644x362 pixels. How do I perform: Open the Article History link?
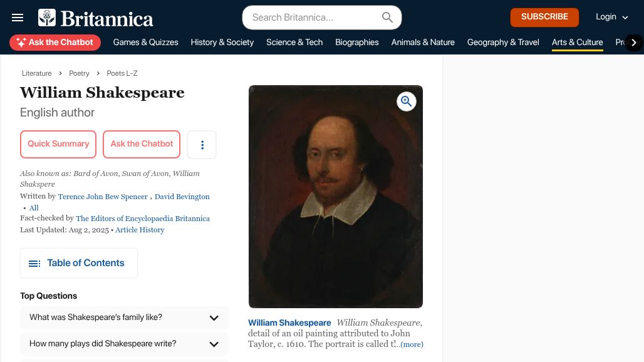tap(140, 230)
